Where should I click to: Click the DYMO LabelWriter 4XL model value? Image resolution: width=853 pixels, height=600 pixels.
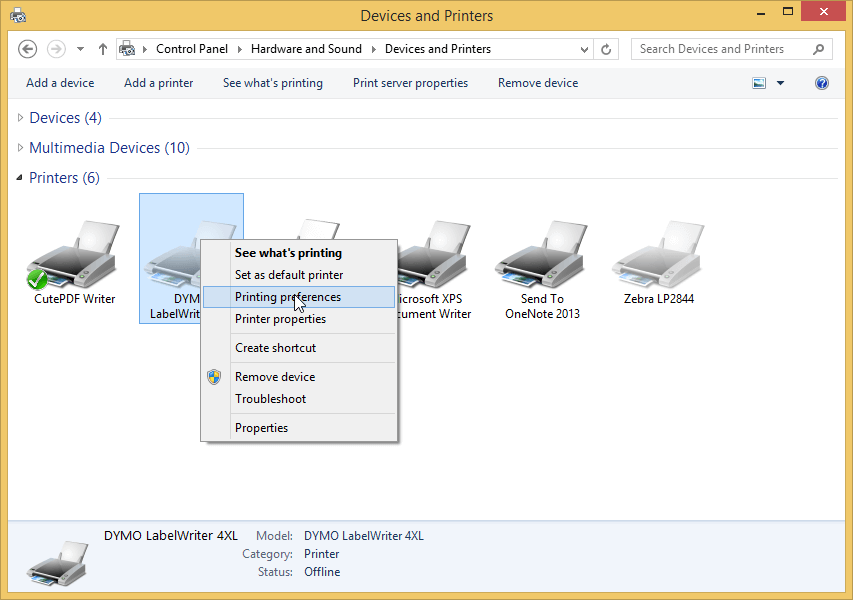tap(363, 536)
